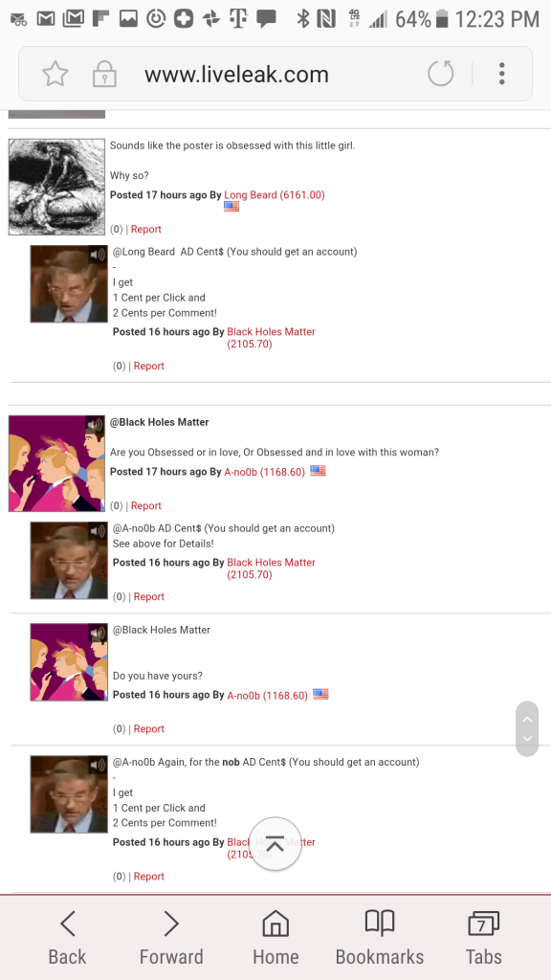The image size is (551, 980).
Task: Open Long Beard's sketch avatar thumbnail
Action: coord(56,187)
